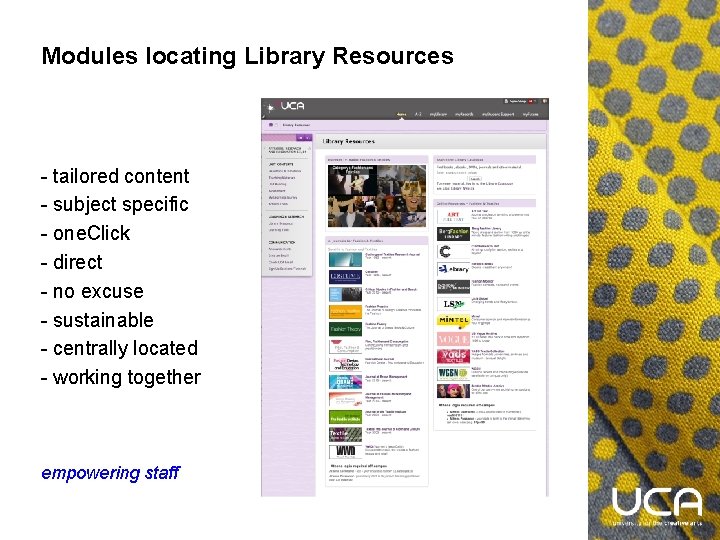Click the Library Resources page heading
The image size is (720, 540).
click(x=349, y=141)
